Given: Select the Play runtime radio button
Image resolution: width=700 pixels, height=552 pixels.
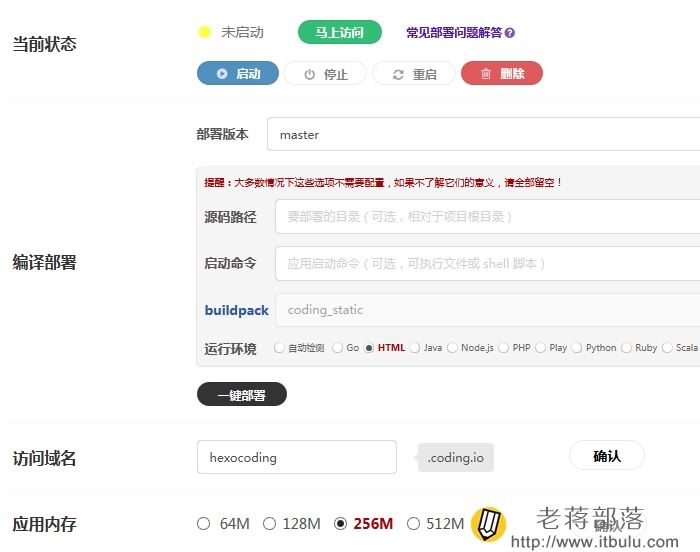Looking at the screenshot, I should pyautogui.click(x=540, y=347).
